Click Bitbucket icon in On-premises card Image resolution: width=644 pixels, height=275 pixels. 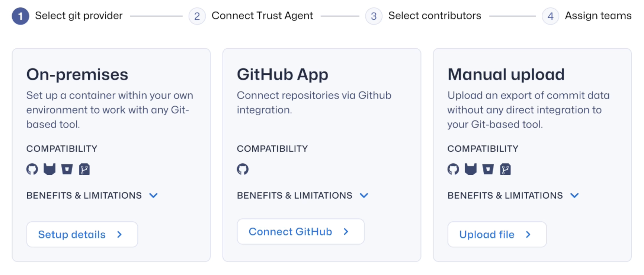pos(67,169)
